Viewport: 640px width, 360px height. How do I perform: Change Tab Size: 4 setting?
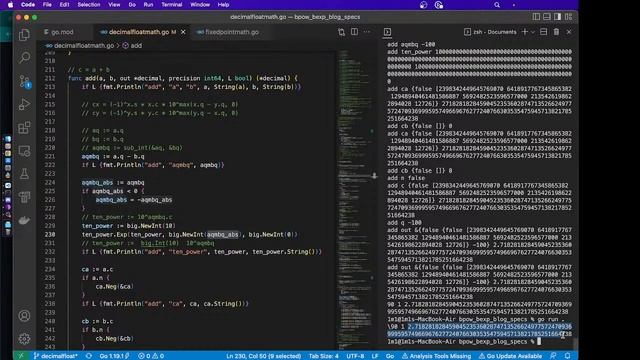[323, 356]
